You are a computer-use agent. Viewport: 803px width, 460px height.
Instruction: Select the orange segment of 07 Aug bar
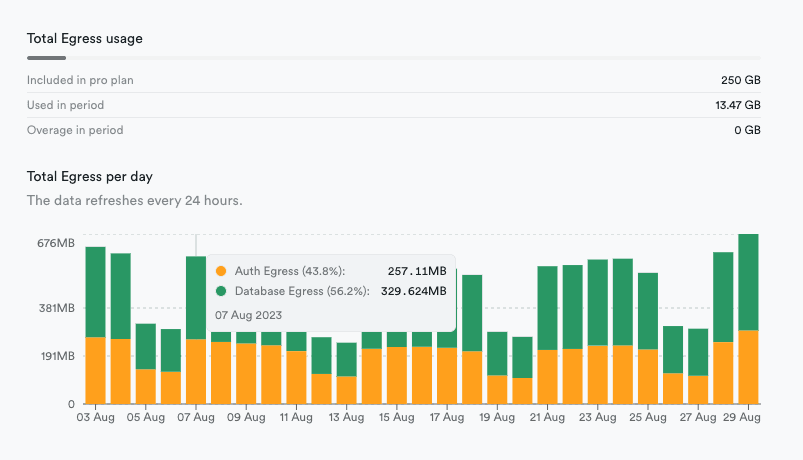pyautogui.click(x=196, y=371)
